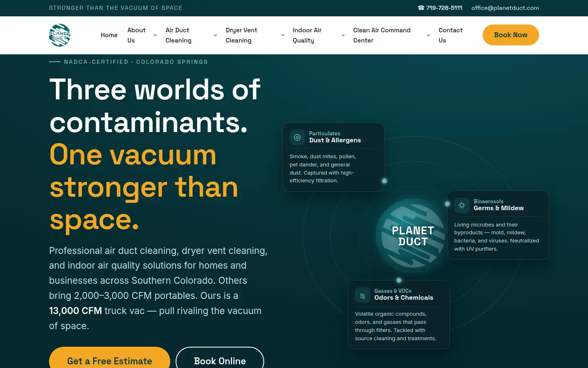The image size is (588, 368).
Task: Click the 'Gasses & VOCs' label
Action: (x=393, y=291)
